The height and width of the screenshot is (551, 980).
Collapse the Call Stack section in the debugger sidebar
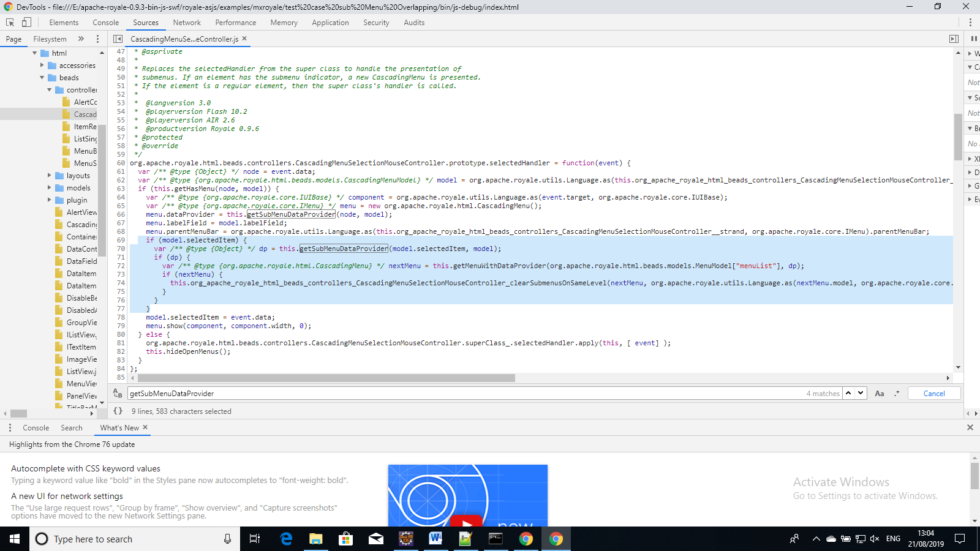tap(970, 67)
